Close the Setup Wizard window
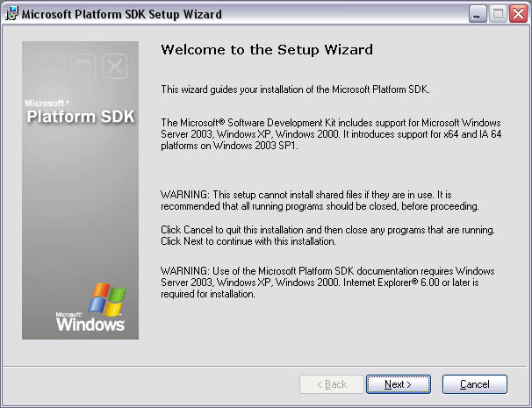 [x=518, y=14]
